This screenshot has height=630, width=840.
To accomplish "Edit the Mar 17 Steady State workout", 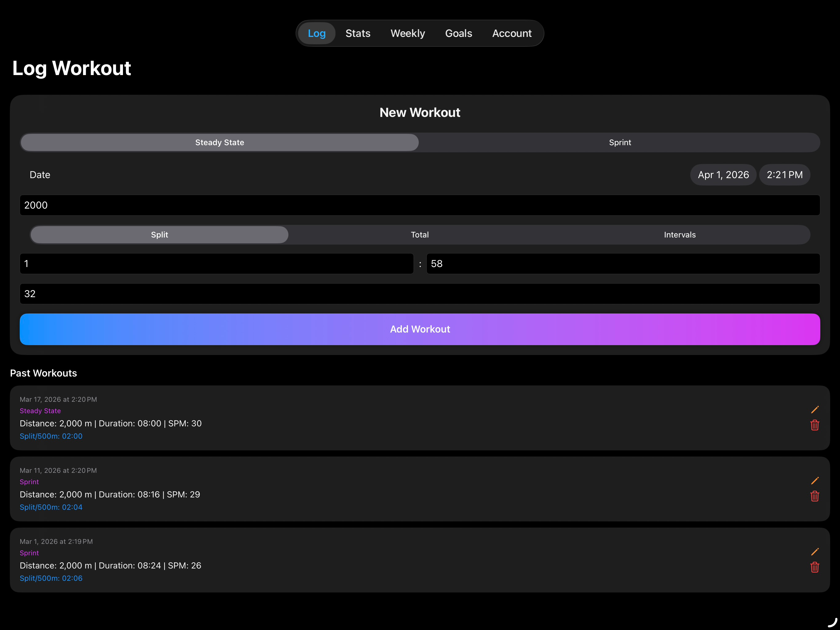I will tap(814, 410).
